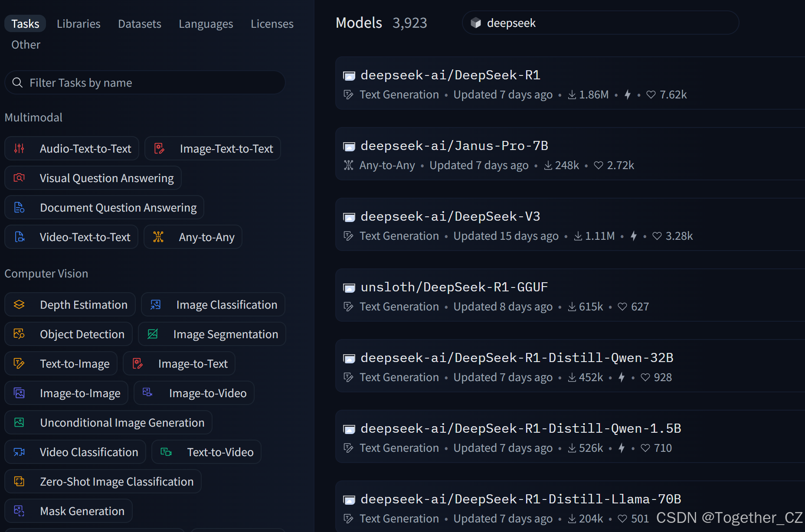Click 'Updated 8 days ago' on DeepSeek-R1-GGUF
Screen dimensions: 805x532
pos(503,307)
